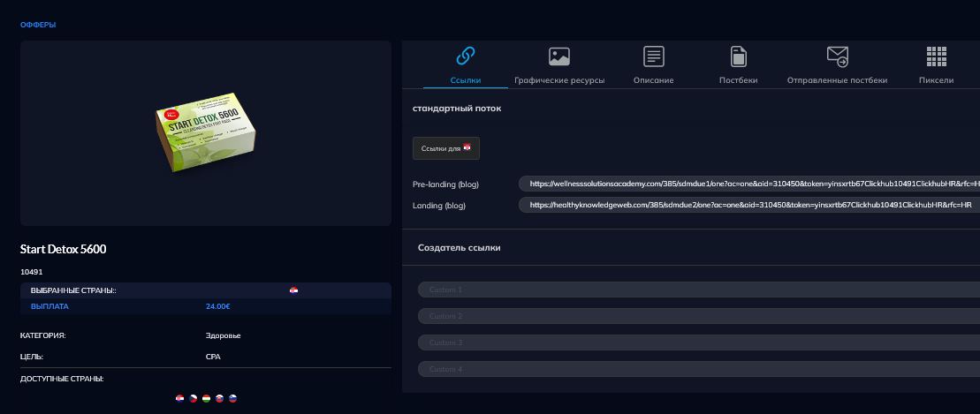Click the picture icon for Графические ресурсы
Screen dimensions: 980x414
pos(558,56)
